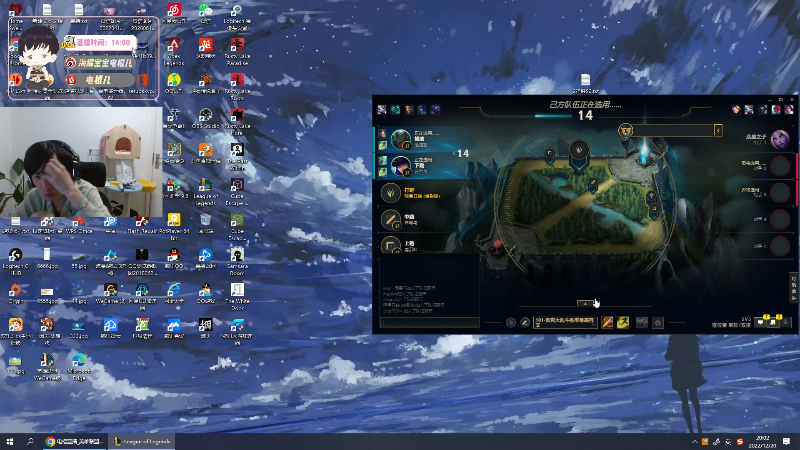Open NetEase Cloud Music desktop icon
This screenshot has height=450, width=800.
coord(174,13)
